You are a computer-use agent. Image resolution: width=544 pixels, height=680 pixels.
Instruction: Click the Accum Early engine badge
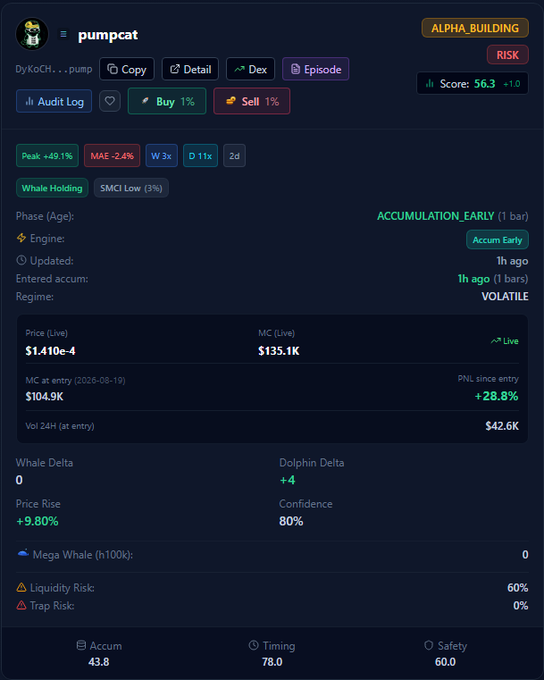pos(497,240)
